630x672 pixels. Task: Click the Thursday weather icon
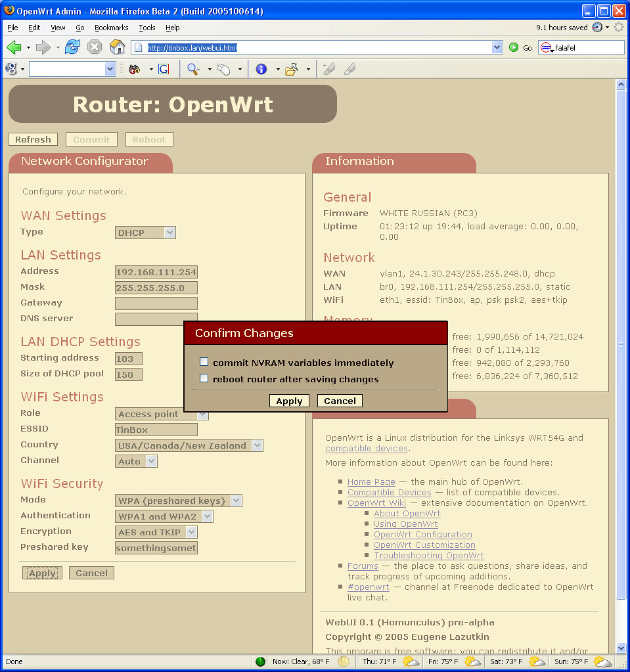point(411,661)
